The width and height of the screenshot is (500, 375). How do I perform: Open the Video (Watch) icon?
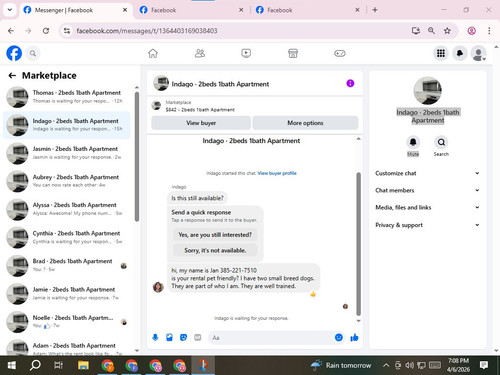[x=246, y=53]
